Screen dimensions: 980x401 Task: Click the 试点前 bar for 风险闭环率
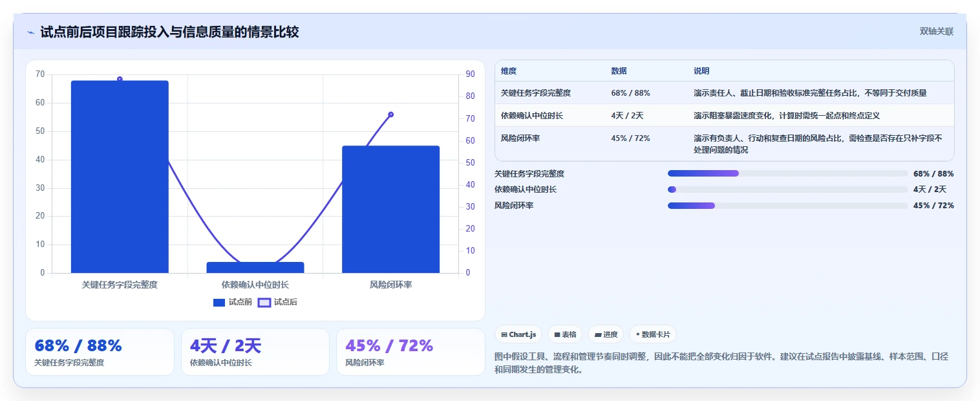click(x=391, y=210)
